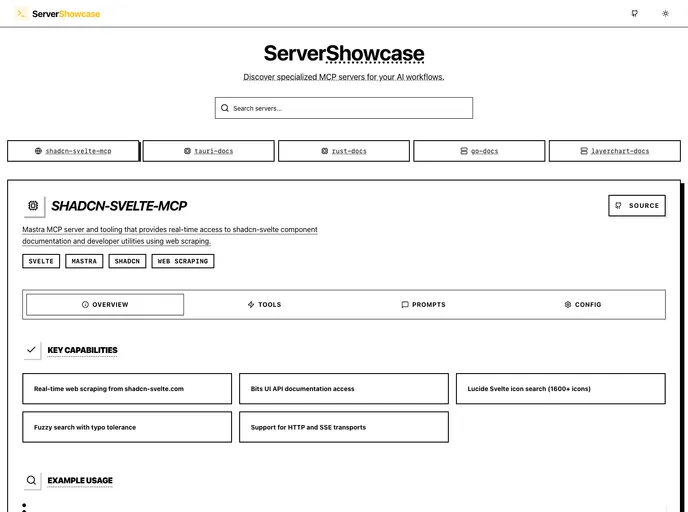This screenshot has width=688, height=512.
Task: Open the Prompts tab
Action: [x=423, y=304]
